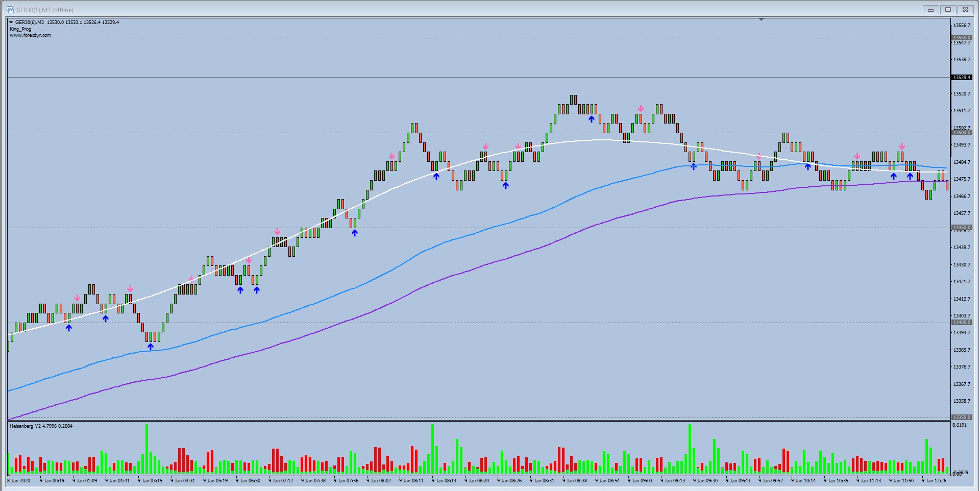Click the 13450.0 level price tag
This screenshot has width=980, height=491.
pyautogui.click(x=962, y=228)
